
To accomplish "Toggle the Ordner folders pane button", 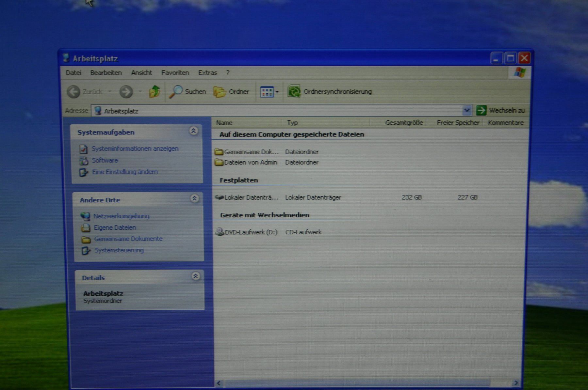I will coord(231,92).
